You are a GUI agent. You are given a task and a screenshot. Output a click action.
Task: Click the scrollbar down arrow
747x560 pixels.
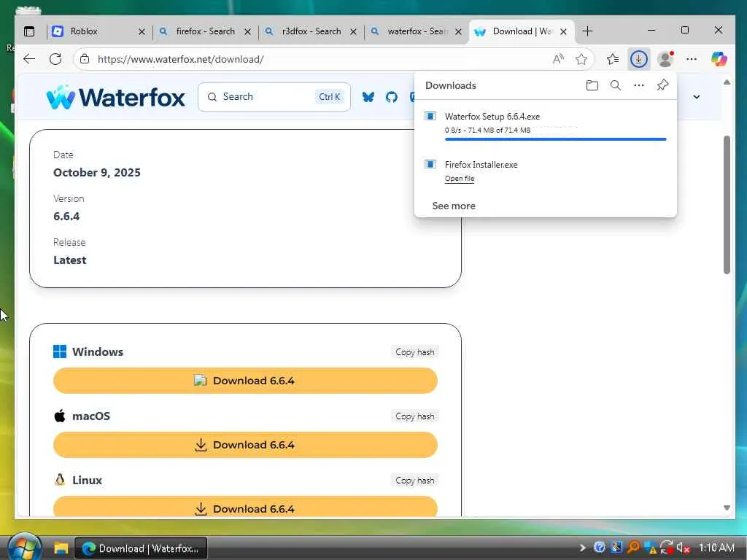727,507
